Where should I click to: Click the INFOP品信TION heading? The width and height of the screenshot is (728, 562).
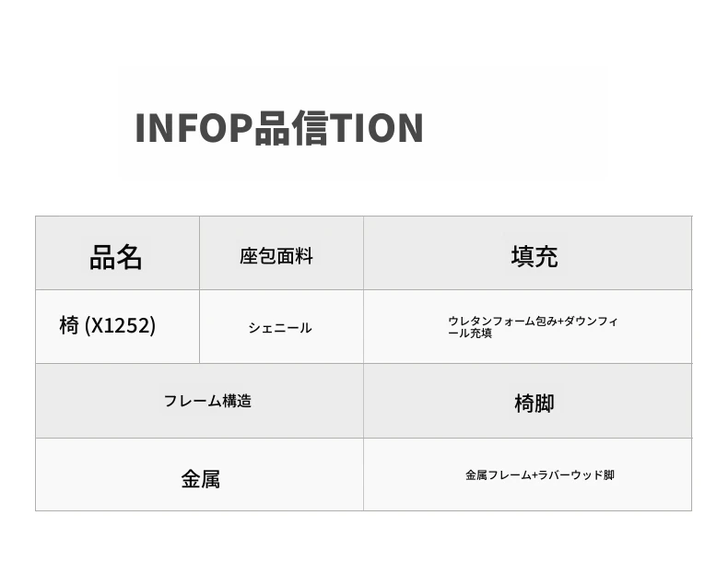point(278,128)
